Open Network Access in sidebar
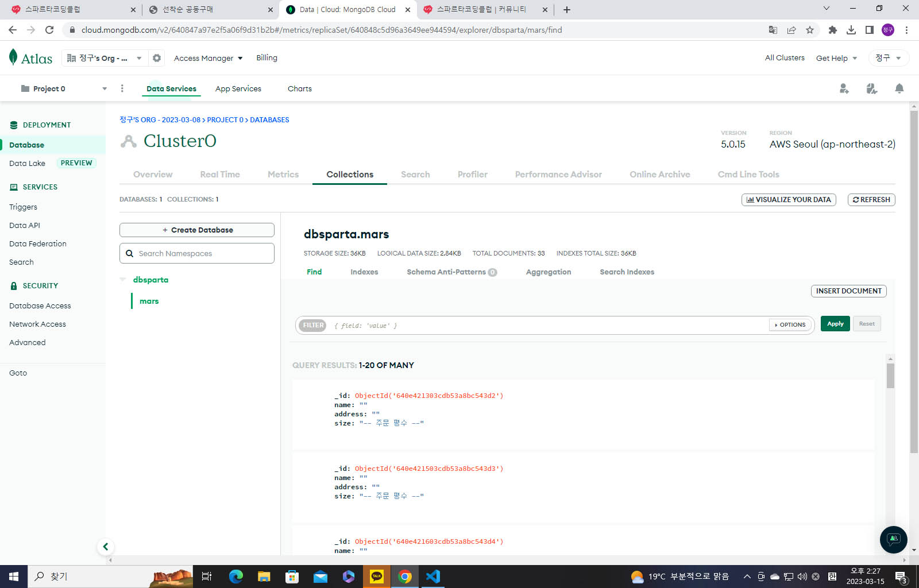 click(x=38, y=324)
